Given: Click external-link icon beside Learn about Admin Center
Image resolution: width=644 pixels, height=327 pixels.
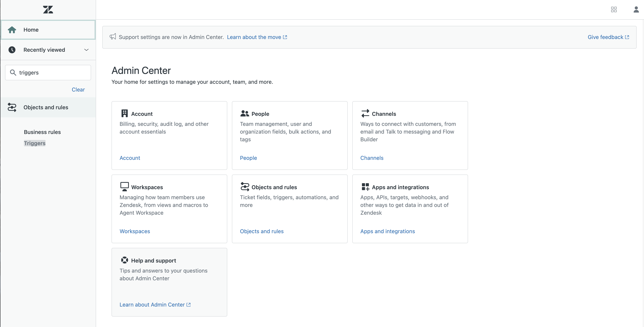Looking at the screenshot, I should pyautogui.click(x=189, y=304).
